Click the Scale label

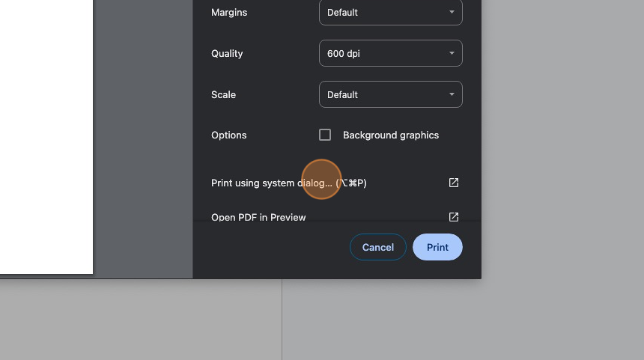click(x=223, y=94)
